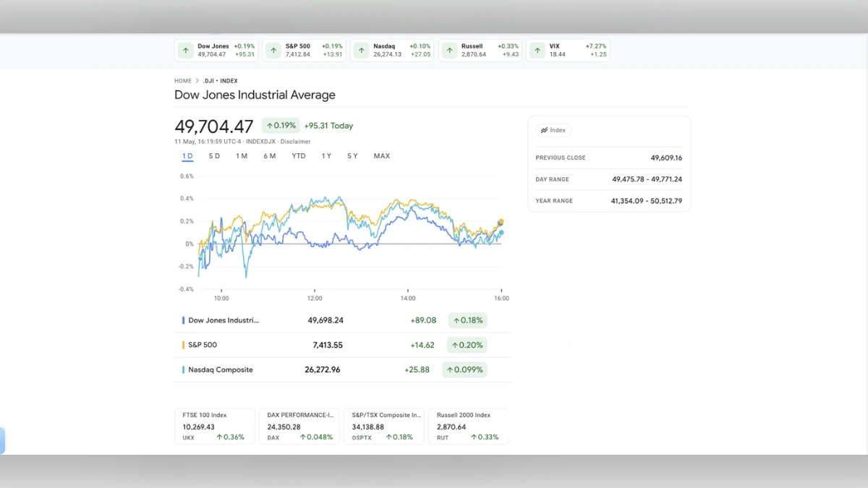Click the yellow S&P 500 legend color bar
This screenshot has width=868, height=488.
coord(183,345)
